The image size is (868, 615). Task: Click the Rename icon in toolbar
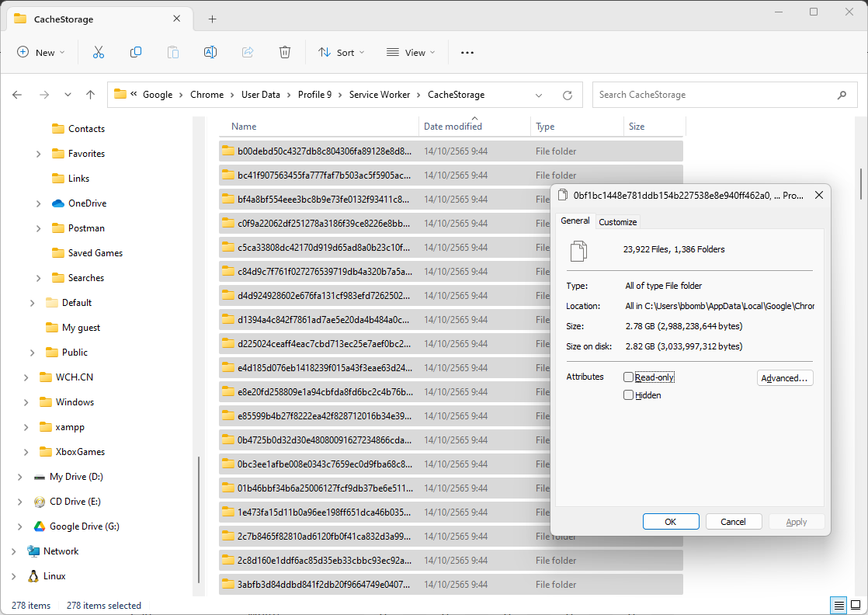pos(210,53)
